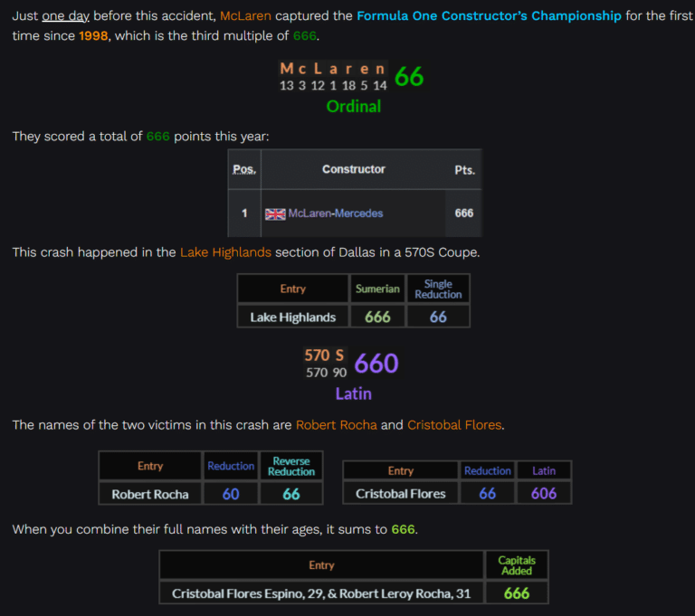Viewport: 695px width, 616px height.
Task: Click the UK flag icon beside McLaren-Mercedes
Action: click(x=275, y=213)
